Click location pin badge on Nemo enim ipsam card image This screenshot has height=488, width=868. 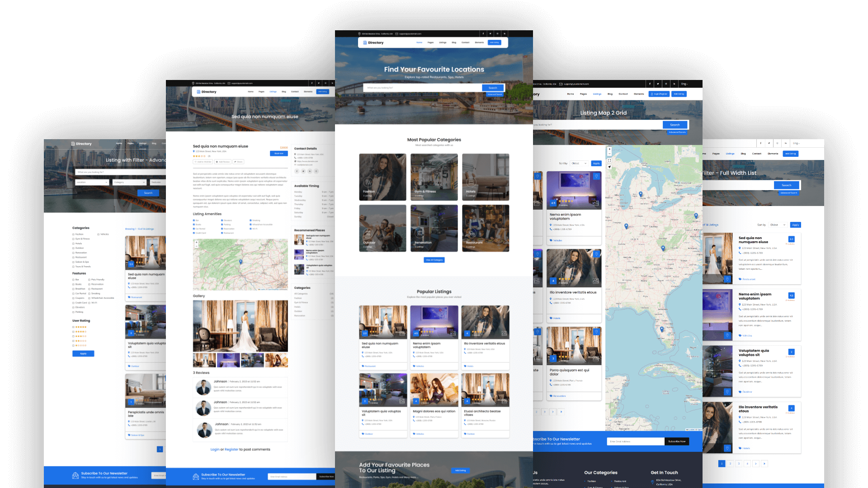596,177
